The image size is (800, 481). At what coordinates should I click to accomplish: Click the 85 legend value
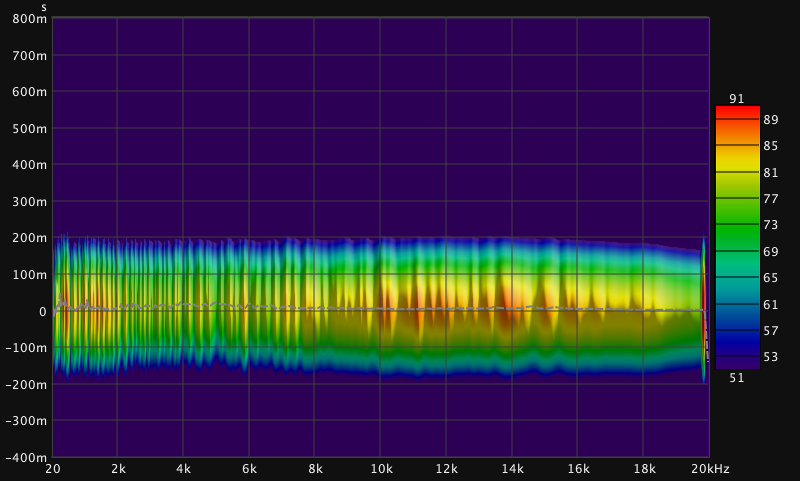[771, 146]
